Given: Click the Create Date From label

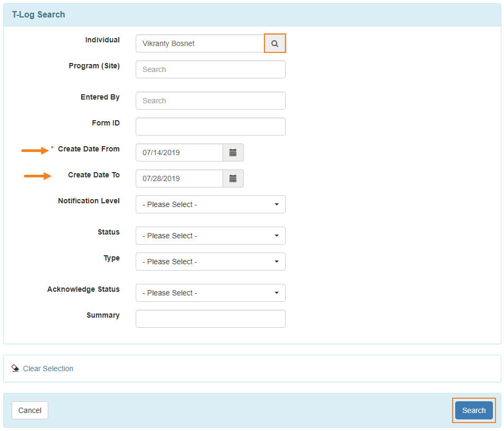Looking at the screenshot, I should 89,149.
